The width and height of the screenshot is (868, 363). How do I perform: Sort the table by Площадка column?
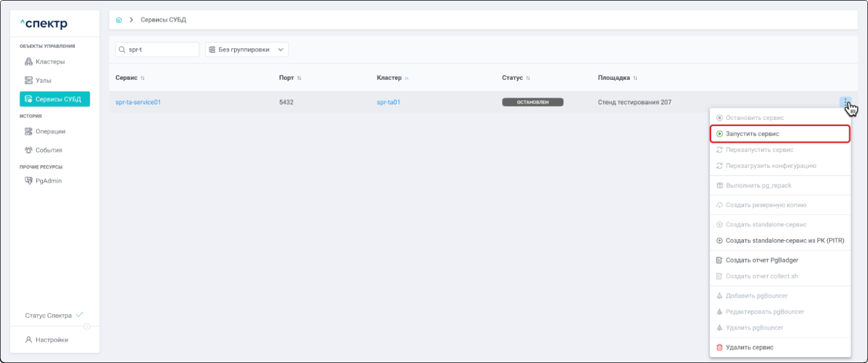coord(635,78)
